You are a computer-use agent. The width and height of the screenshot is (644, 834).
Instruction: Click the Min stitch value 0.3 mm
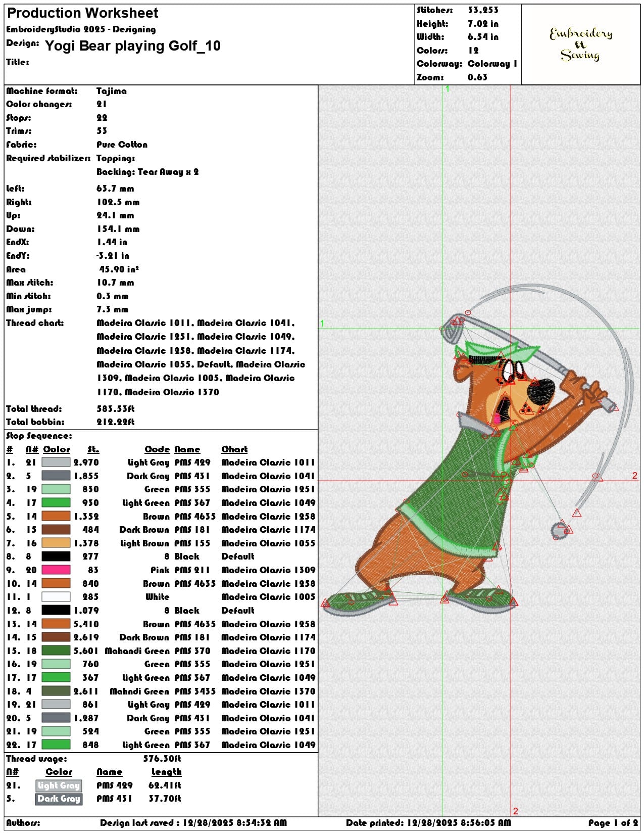113,296
